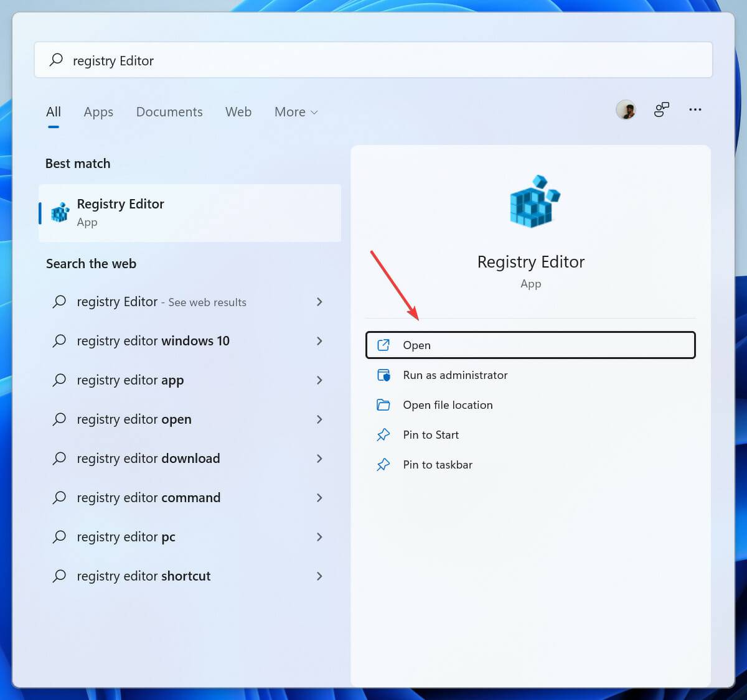Screen dimensions: 747x700
Task: Open the feedback/share icon near avatar
Action: (x=661, y=110)
